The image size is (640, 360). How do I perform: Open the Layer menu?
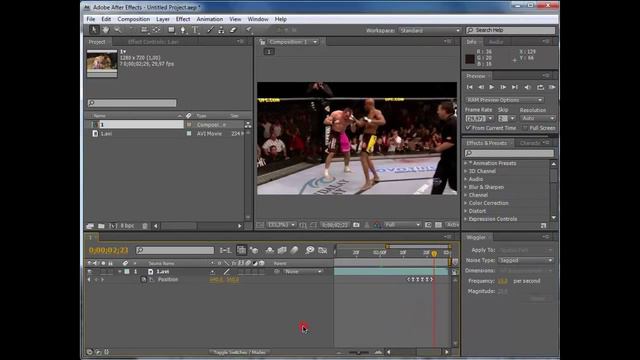(x=162, y=19)
